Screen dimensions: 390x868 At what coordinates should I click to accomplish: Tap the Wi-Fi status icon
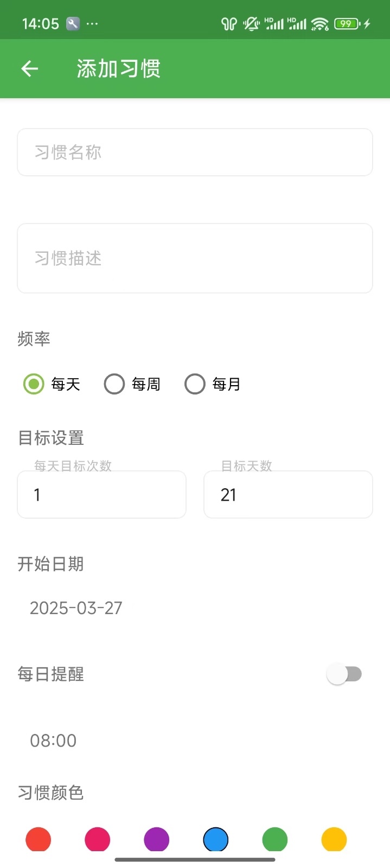tap(320, 24)
